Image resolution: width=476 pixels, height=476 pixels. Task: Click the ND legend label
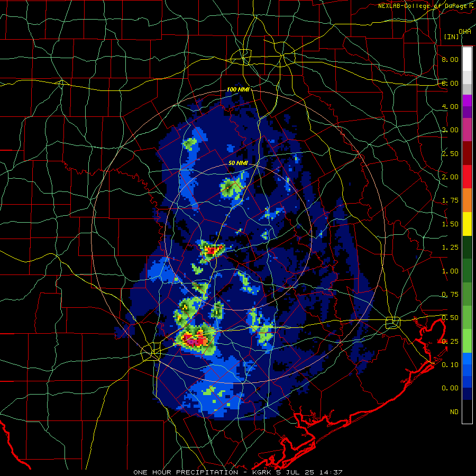[x=454, y=412]
